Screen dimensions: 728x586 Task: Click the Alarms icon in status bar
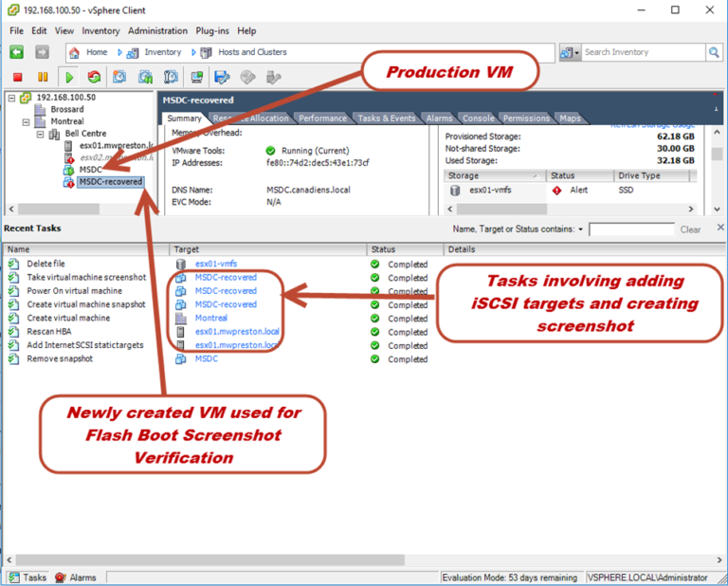60,577
